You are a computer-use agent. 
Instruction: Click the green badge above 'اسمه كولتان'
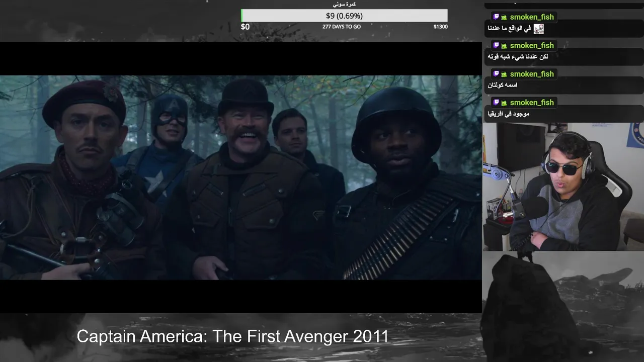504,74
